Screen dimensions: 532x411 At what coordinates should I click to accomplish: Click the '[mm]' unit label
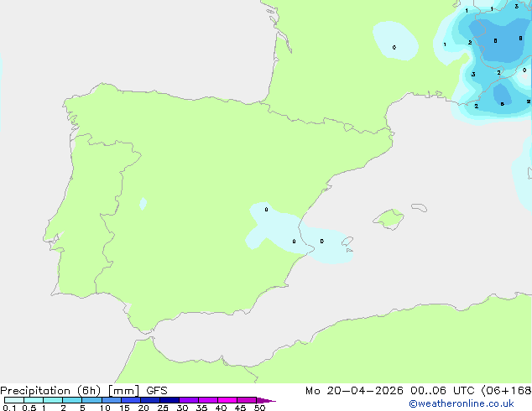pyautogui.click(x=123, y=391)
